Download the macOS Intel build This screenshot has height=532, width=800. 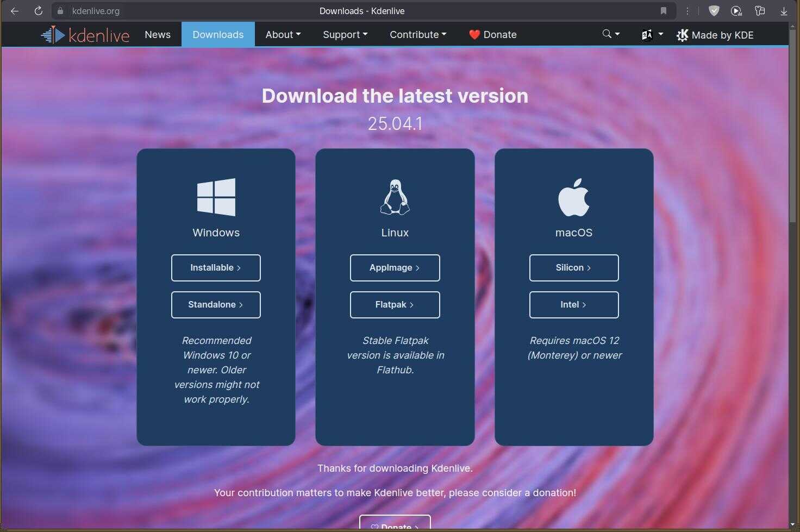574,305
